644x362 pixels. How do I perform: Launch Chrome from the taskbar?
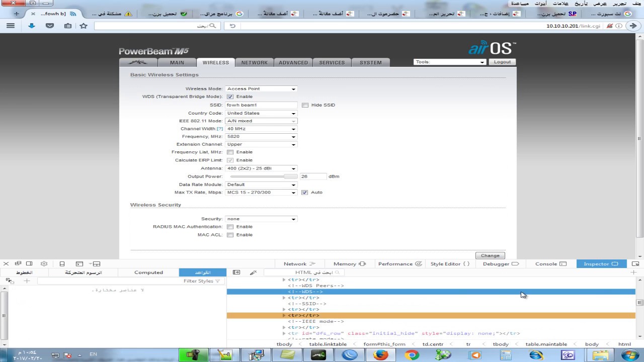coord(412,355)
